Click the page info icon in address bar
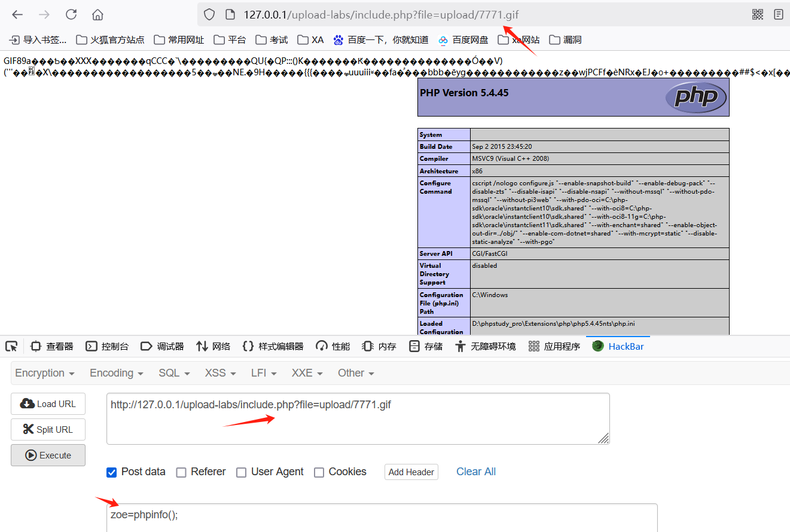This screenshot has height=532, width=790. pos(230,14)
